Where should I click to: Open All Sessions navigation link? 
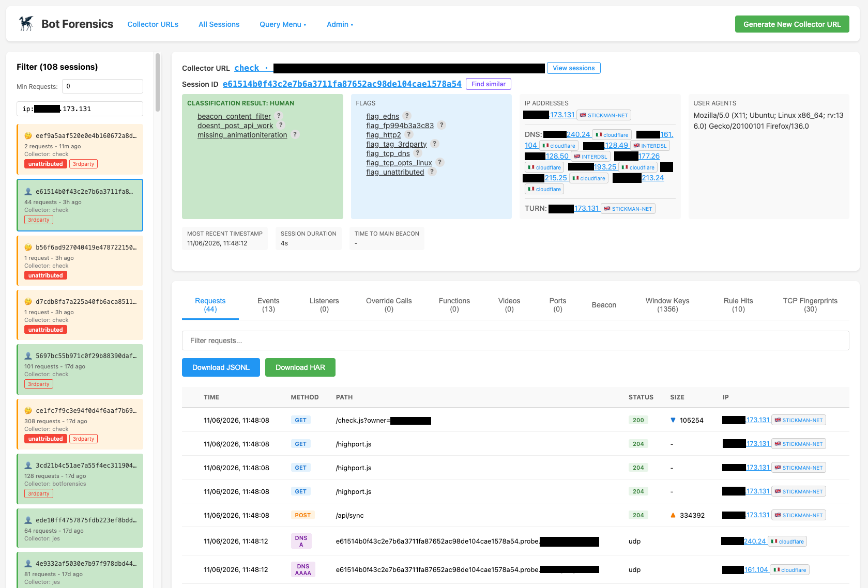coord(219,24)
